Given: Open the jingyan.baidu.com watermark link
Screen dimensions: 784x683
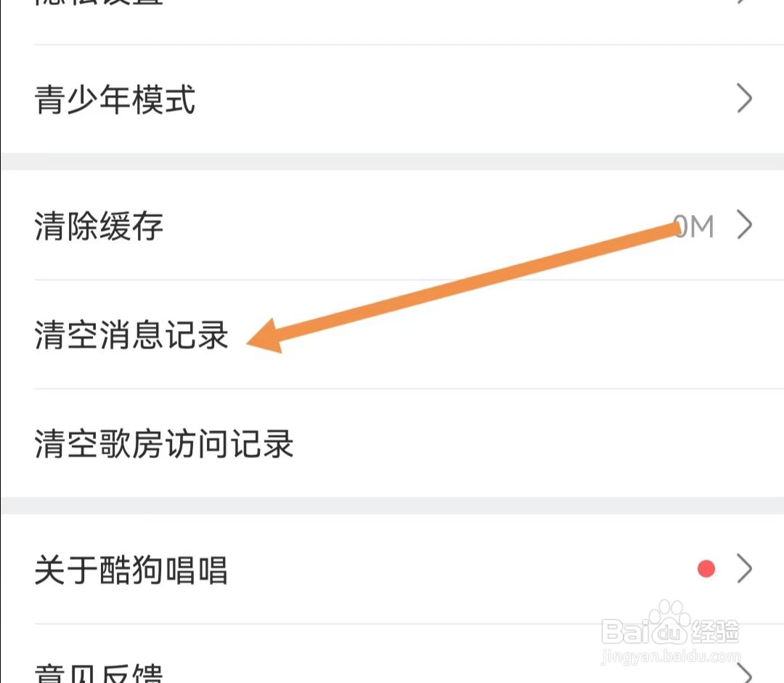Looking at the screenshot, I should click(x=671, y=656).
